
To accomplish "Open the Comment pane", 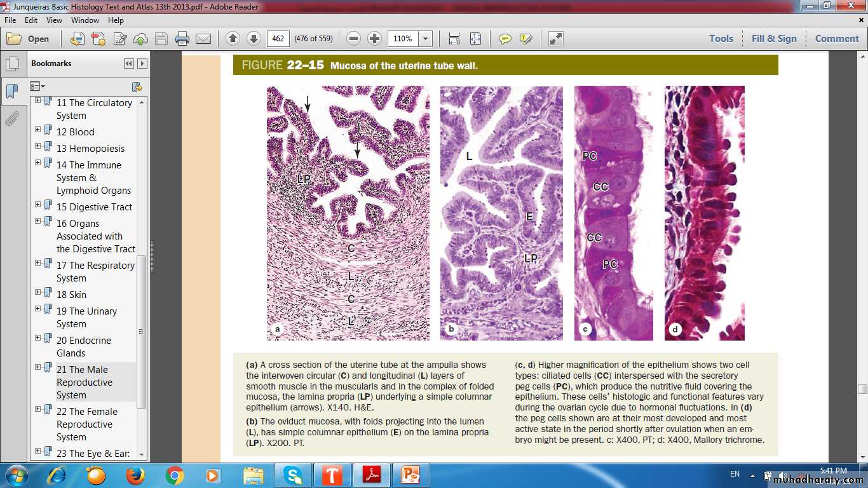I will tap(836, 38).
